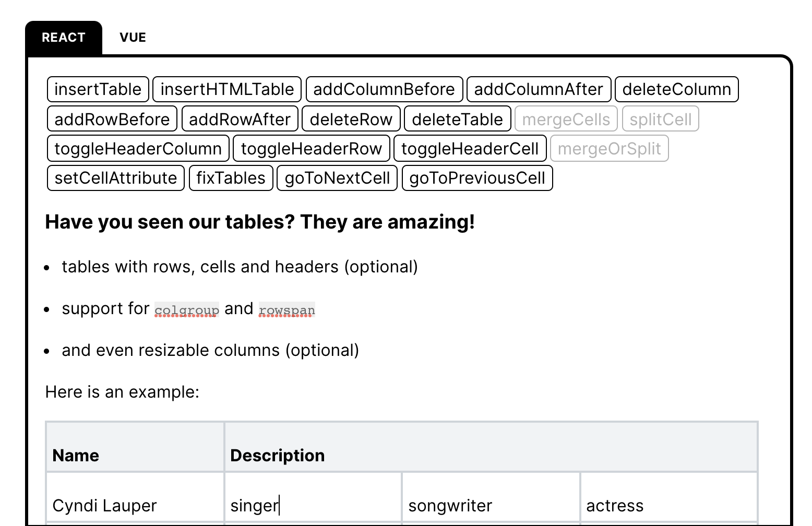Screen dimensions: 812x526
Task: Click addRowAfter to append a row
Action: click(240, 119)
